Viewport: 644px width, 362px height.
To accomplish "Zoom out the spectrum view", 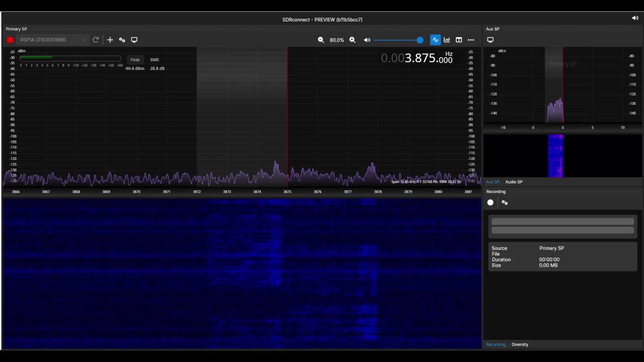I will tap(321, 40).
